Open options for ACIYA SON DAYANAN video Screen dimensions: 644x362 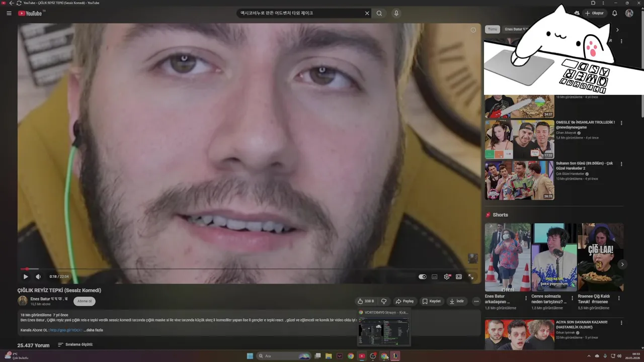(x=621, y=322)
